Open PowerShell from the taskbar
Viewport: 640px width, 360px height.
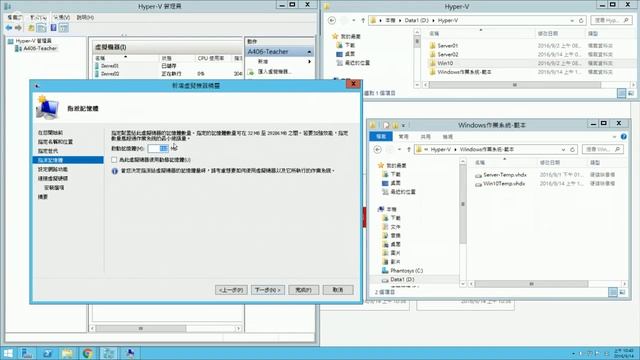(47, 353)
